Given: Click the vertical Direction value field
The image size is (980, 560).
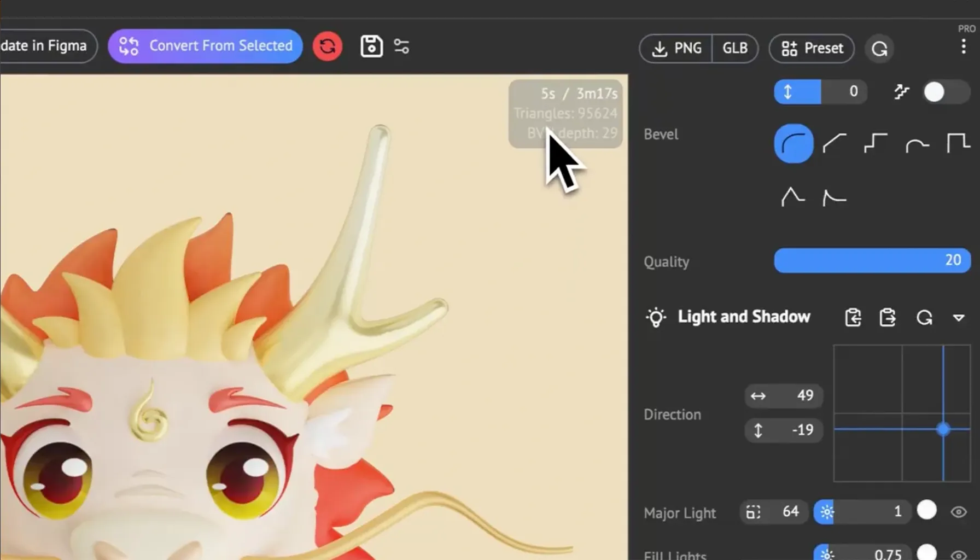Looking at the screenshot, I should coord(784,430).
